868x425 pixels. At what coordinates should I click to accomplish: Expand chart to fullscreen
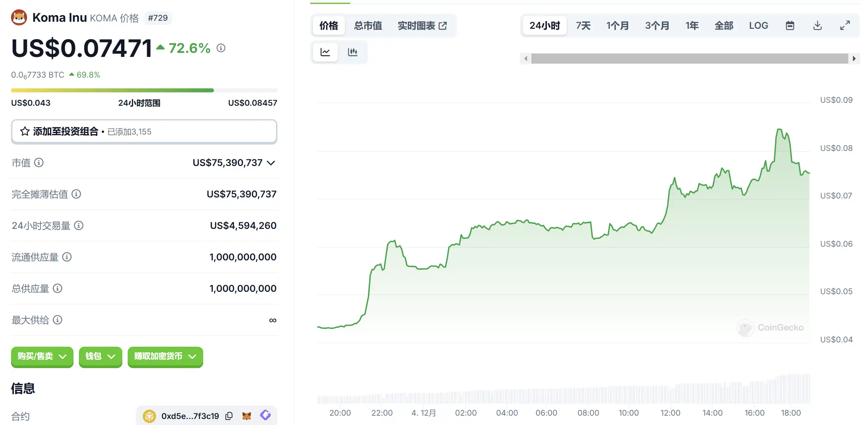click(x=845, y=26)
